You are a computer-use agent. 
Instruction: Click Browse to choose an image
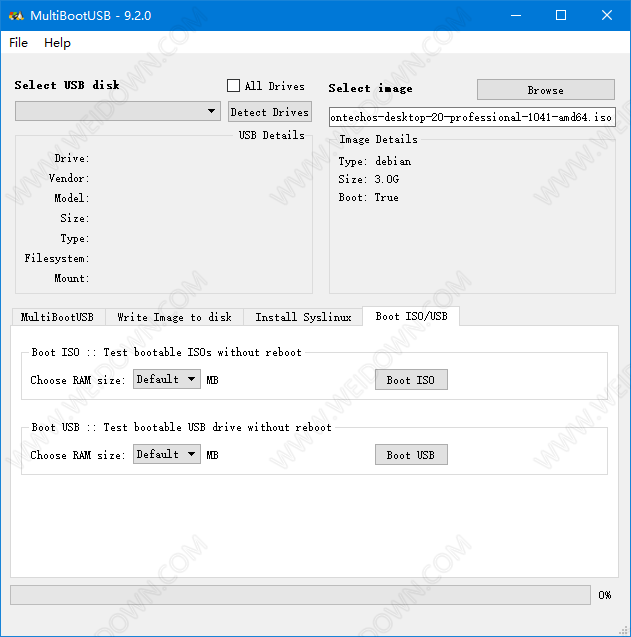point(545,90)
